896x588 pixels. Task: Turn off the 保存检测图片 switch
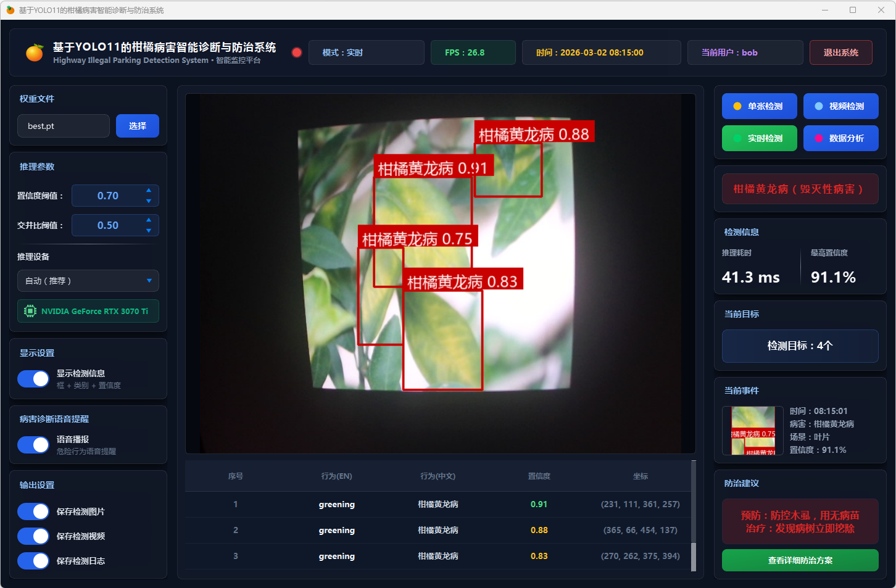click(x=33, y=511)
